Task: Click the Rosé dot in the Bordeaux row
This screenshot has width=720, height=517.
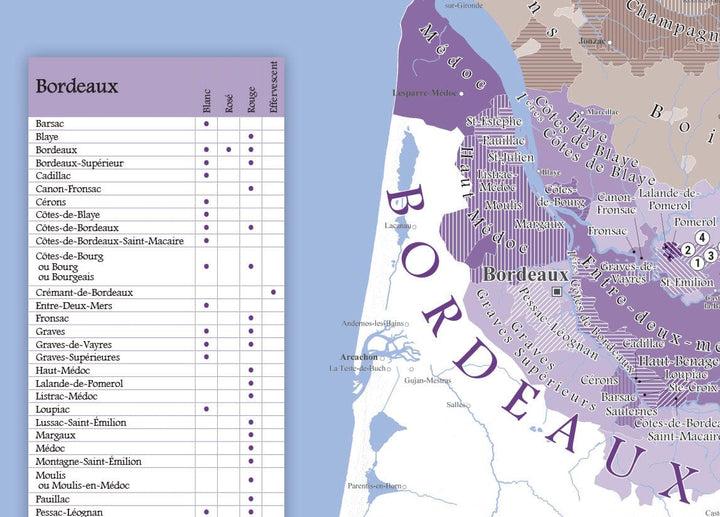Action: coord(229,150)
